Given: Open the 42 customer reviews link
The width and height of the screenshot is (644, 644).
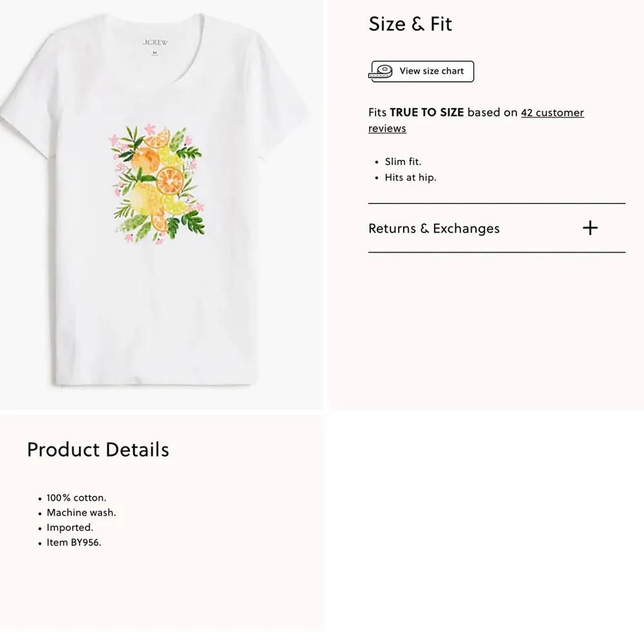Looking at the screenshot, I should [x=552, y=112].
